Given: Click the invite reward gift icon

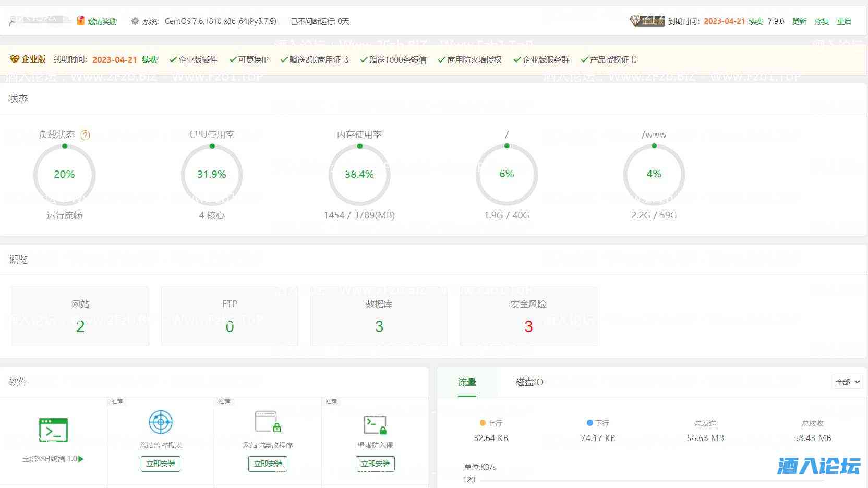Looking at the screenshot, I should click(x=81, y=21).
